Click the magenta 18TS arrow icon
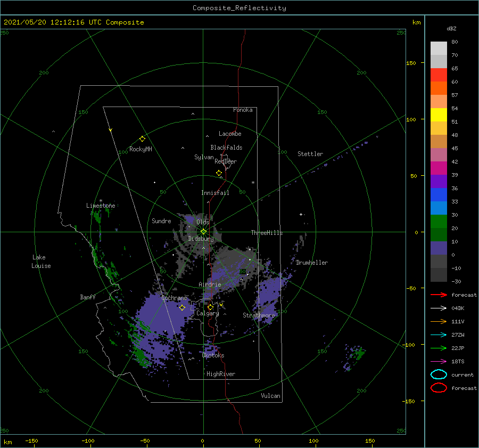This screenshot has width=479, height=448. 439,362
